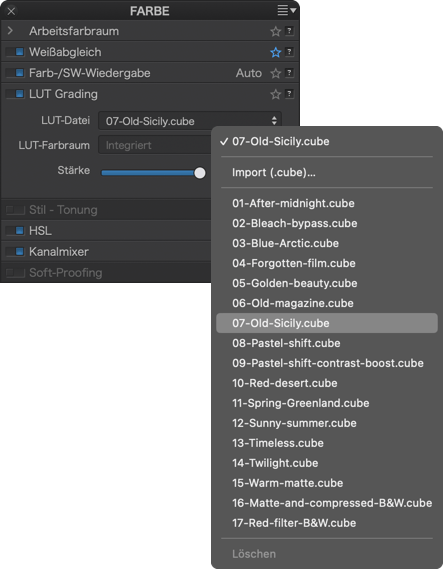The width and height of the screenshot is (443, 569).
Task: Click the favorite star for Arbeitsfarbraum
Action: 276,32
